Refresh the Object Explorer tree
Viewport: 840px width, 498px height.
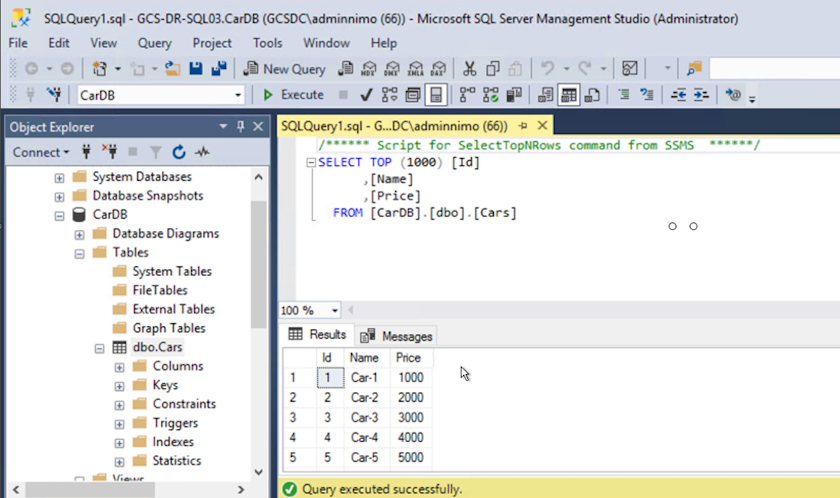(179, 152)
